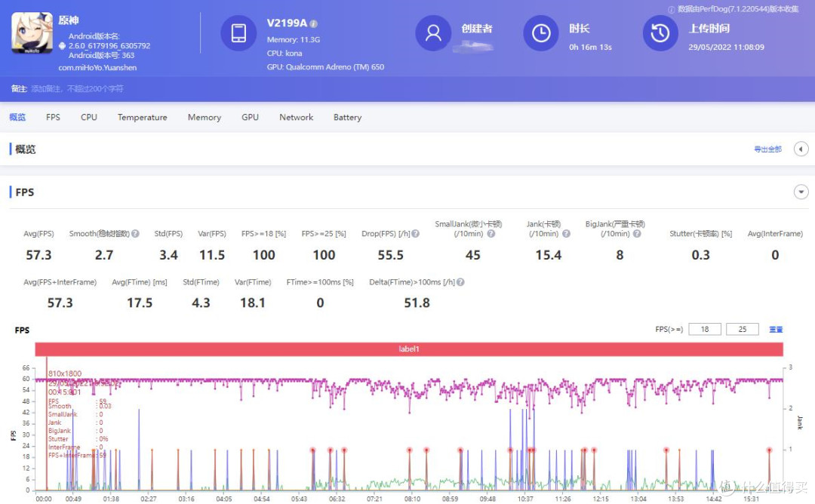Click the Std(FTime) value 4.3

(x=201, y=303)
